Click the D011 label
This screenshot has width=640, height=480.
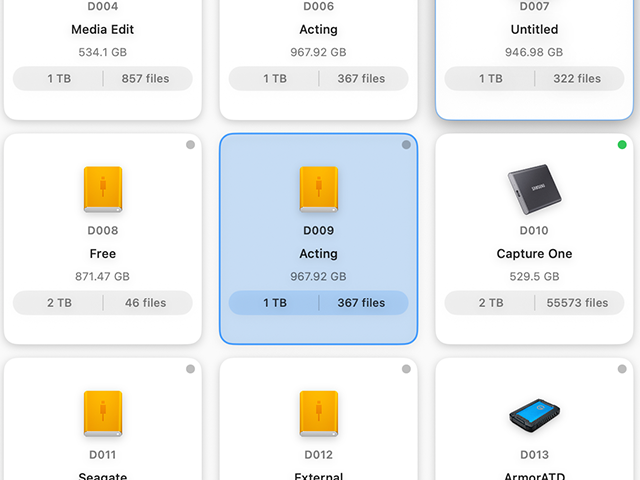tap(102, 455)
